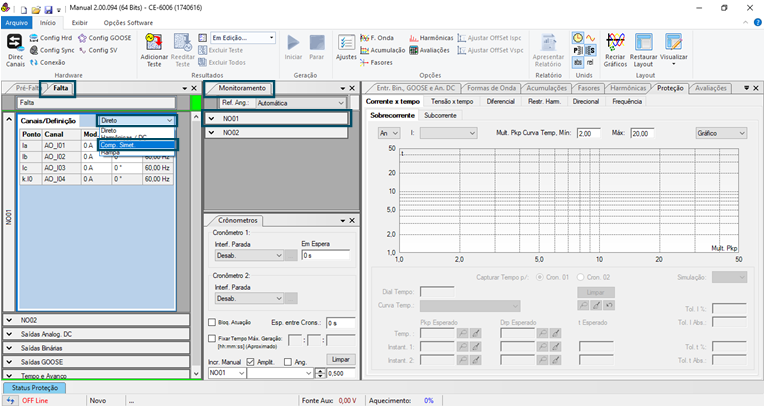
Task: Open Fasores phasor option
Action: tap(376, 62)
